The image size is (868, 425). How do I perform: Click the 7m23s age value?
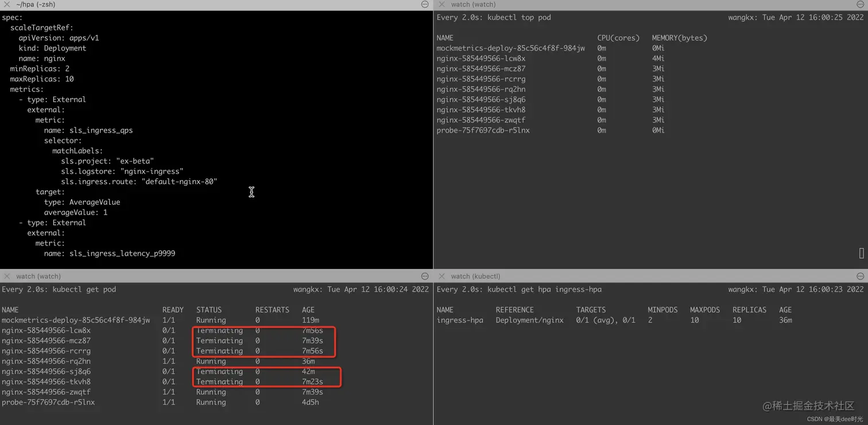coord(312,382)
